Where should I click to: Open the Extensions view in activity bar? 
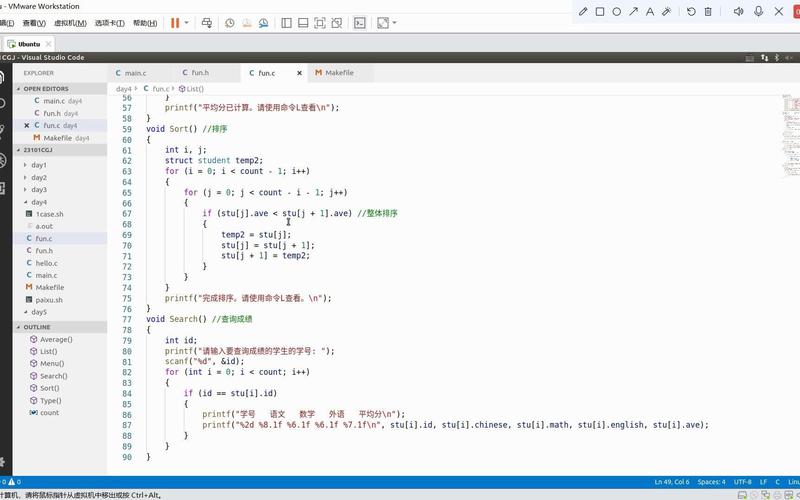3,188
